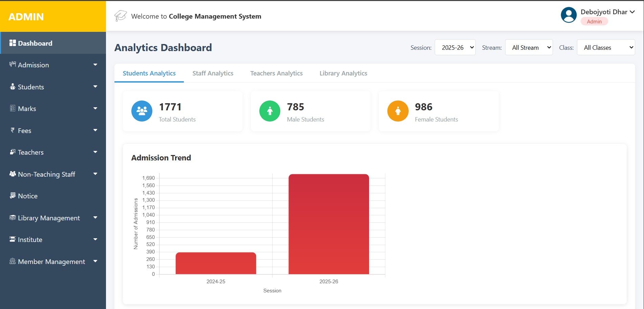This screenshot has width=644, height=309.
Task: Switch to the Teachers Analytics tab
Action: [x=276, y=73]
